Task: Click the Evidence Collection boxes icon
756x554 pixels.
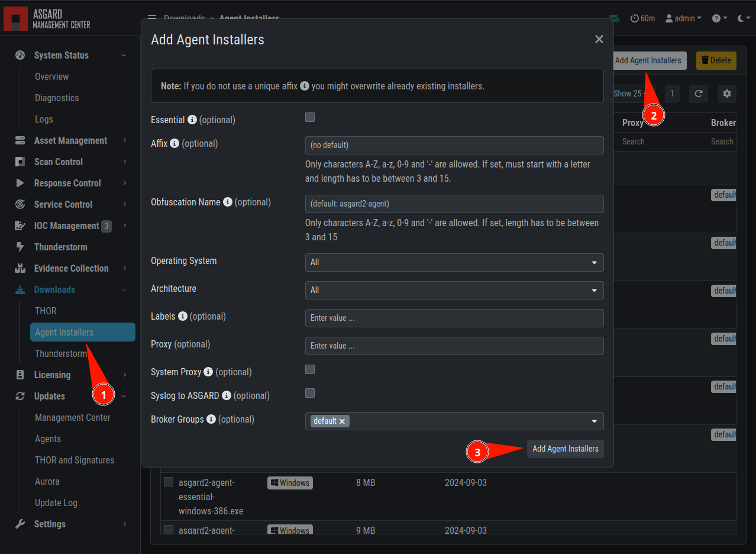Action: (20, 268)
